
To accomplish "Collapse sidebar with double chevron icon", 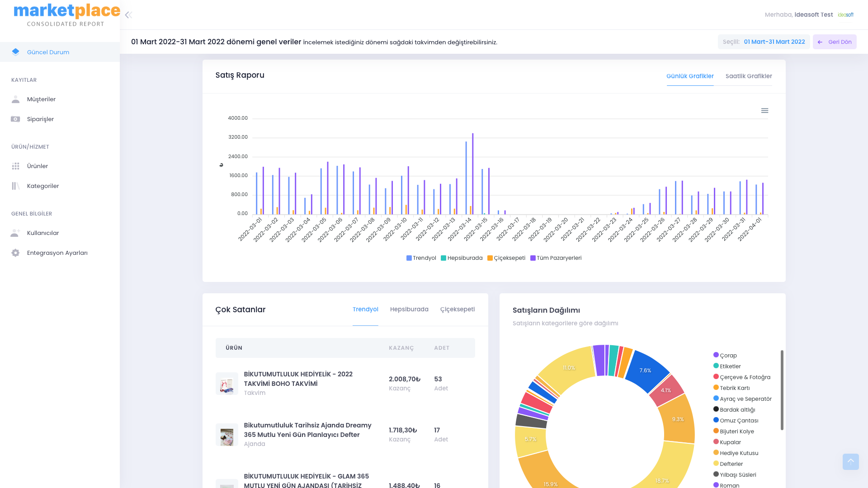I will coord(128,15).
